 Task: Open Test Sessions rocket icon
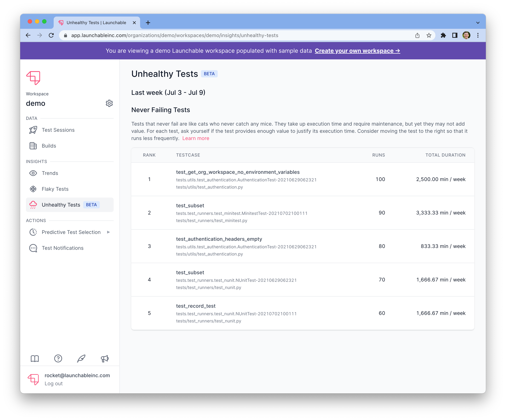coord(33,130)
